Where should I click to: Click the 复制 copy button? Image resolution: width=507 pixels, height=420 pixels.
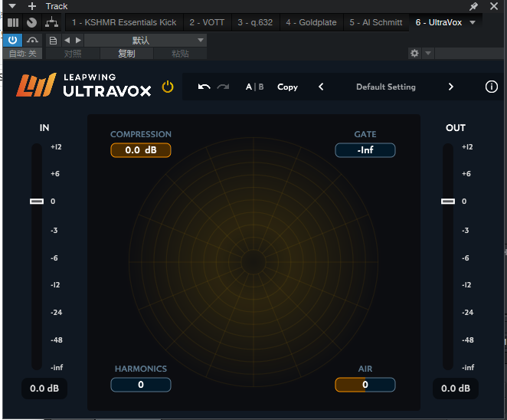tap(126, 54)
